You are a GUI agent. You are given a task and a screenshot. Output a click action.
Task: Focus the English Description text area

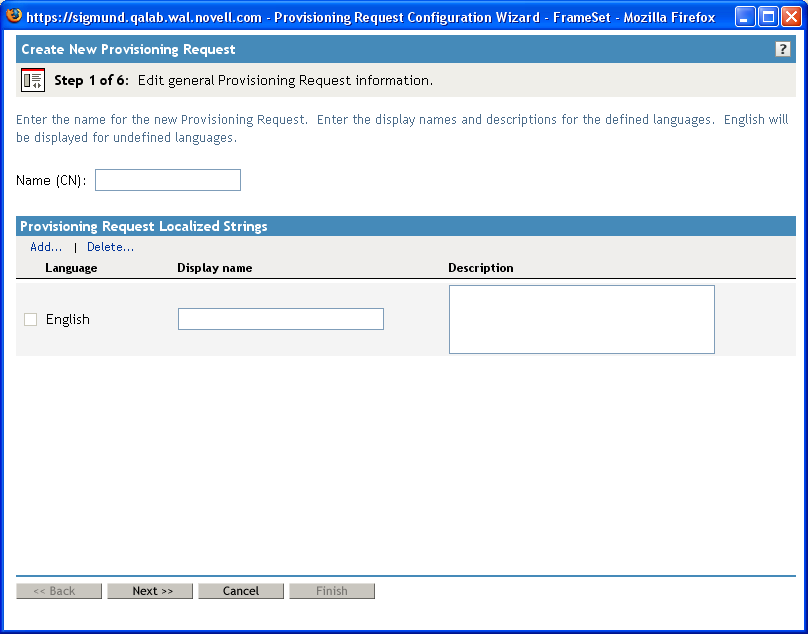click(582, 320)
